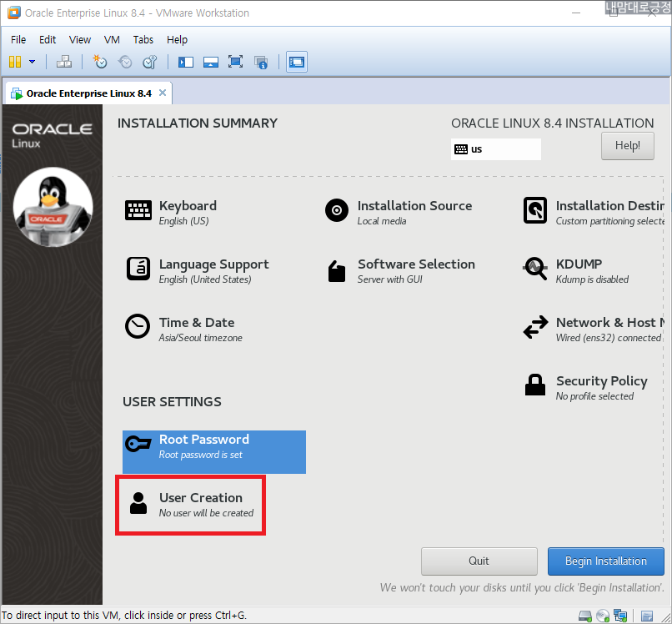
Task: Click the VMware pause VM icon
Action: coord(15,62)
